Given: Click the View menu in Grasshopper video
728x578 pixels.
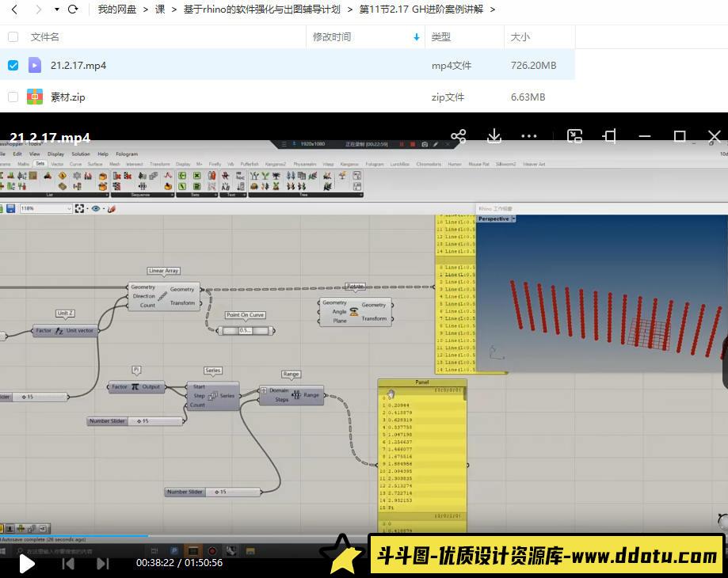Looking at the screenshot, I should 34,154.
